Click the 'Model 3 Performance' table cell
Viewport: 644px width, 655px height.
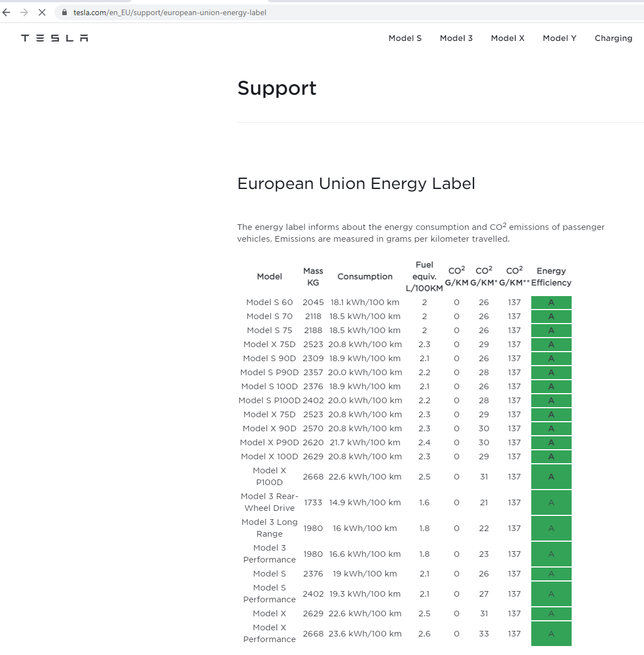coord(270,554)
